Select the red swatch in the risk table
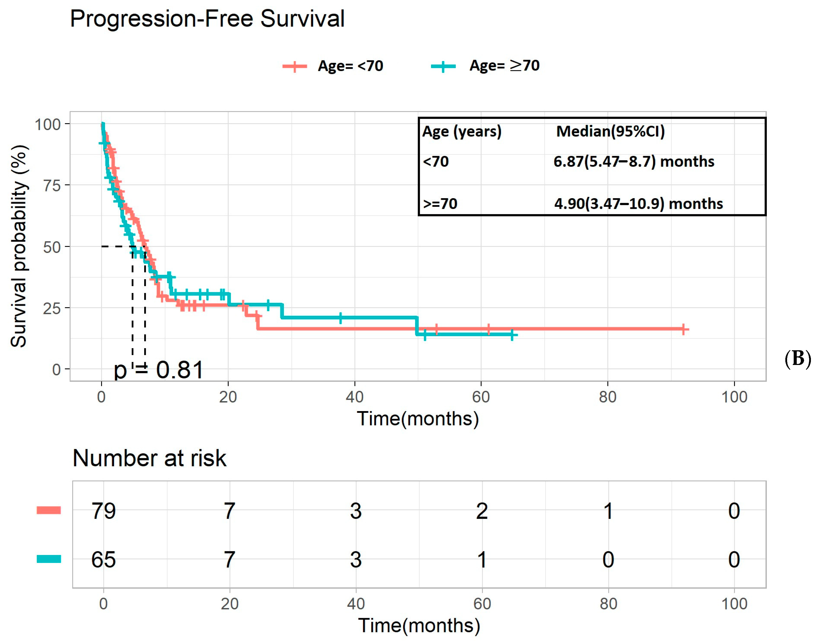 coord(49,510)
